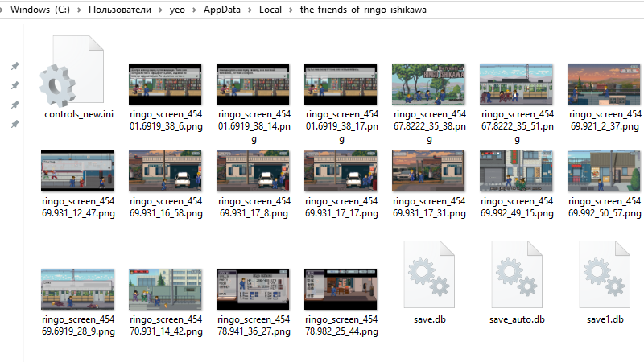644x362 pixels.
Task: Select thumbnail ringo_screen_45469.931_17_31.png
Action: [x=428, y=171]
